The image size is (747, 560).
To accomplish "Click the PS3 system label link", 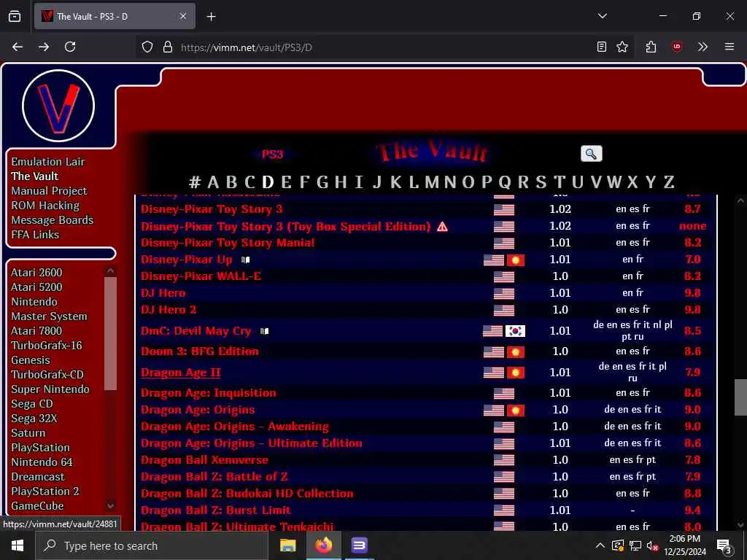I will pos(273,155).
